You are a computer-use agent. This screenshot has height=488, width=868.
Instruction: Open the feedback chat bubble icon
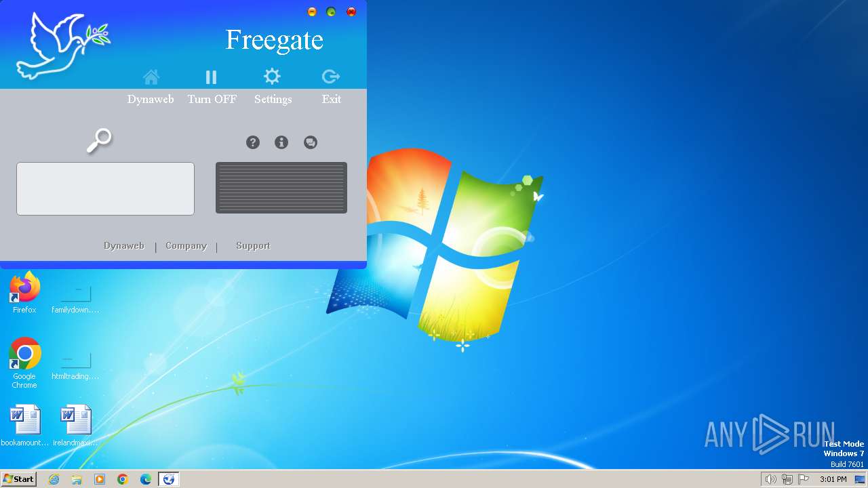coord(311,142)
